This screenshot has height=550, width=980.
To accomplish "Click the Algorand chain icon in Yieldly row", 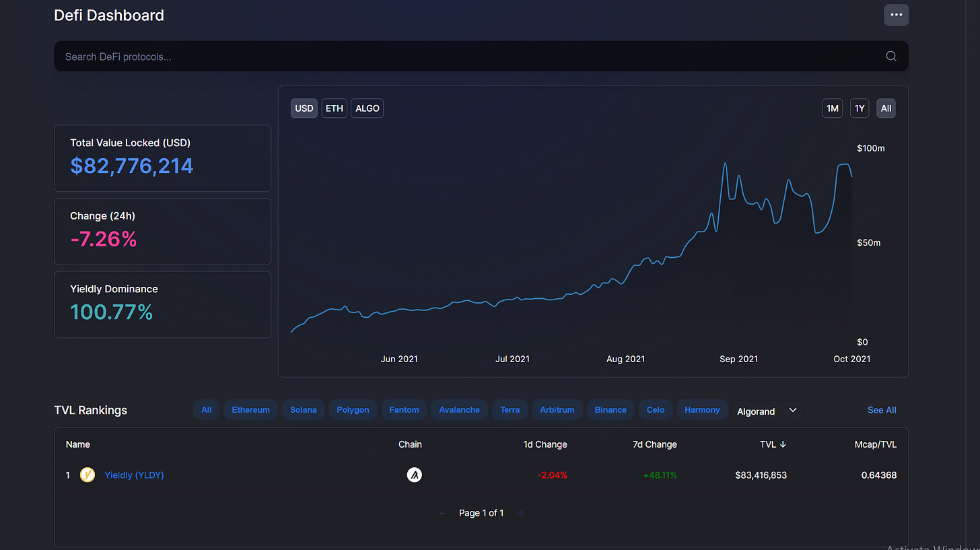I will [415, 475].
